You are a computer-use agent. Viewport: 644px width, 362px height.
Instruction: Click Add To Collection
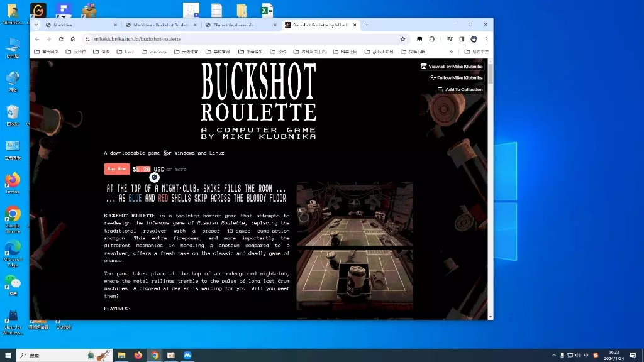tap(460, 89)
